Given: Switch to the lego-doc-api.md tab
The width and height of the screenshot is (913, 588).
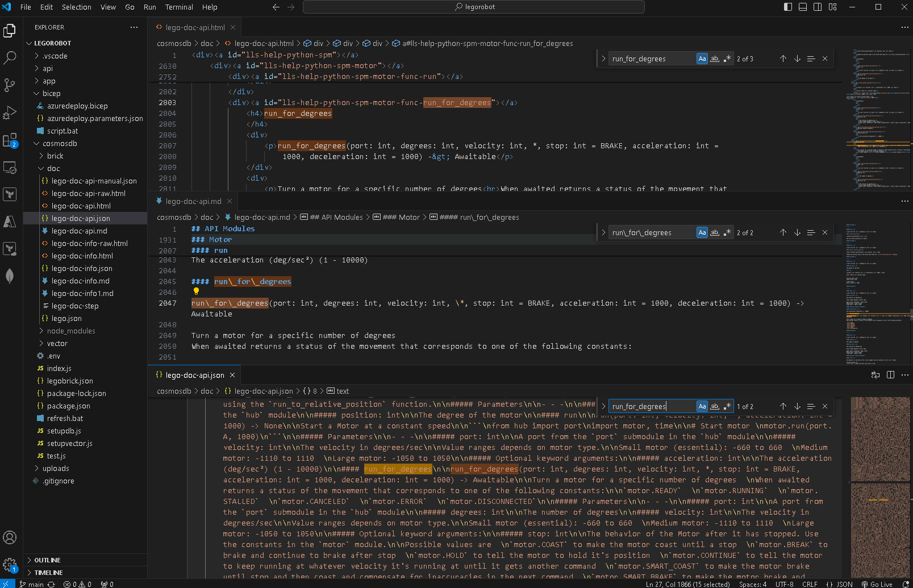Looking at the screenshot, I should (194, 201).
